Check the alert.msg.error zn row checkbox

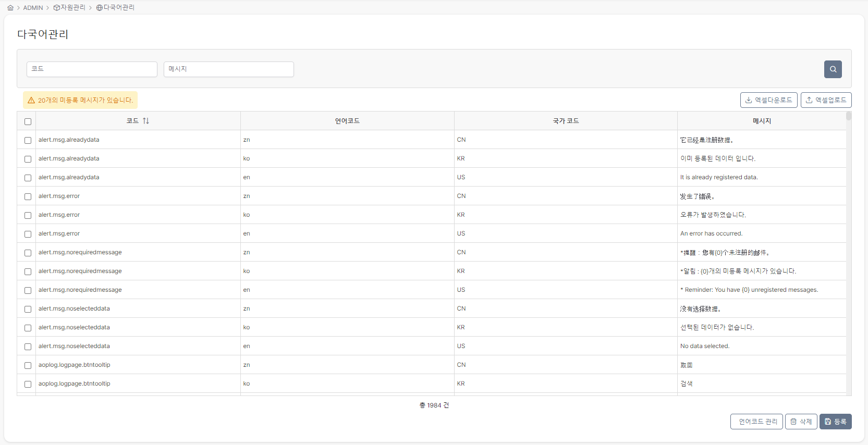pos(28,196)
